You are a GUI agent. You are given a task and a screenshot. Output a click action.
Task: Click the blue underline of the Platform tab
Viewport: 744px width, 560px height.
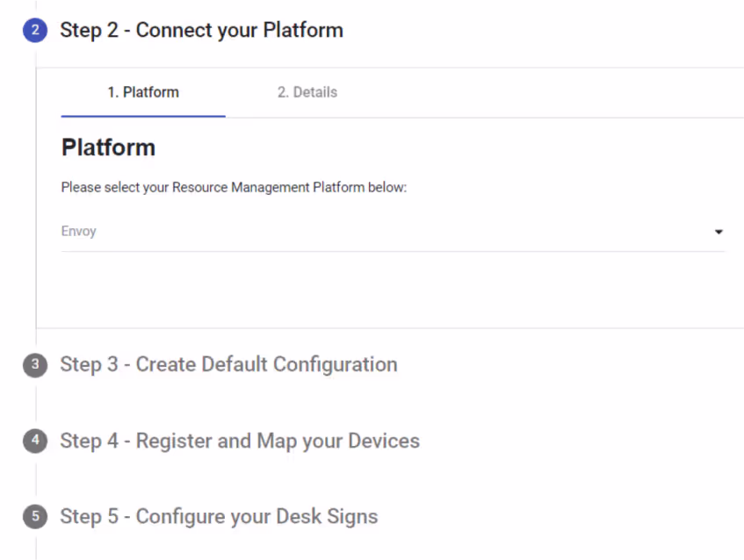143,116
